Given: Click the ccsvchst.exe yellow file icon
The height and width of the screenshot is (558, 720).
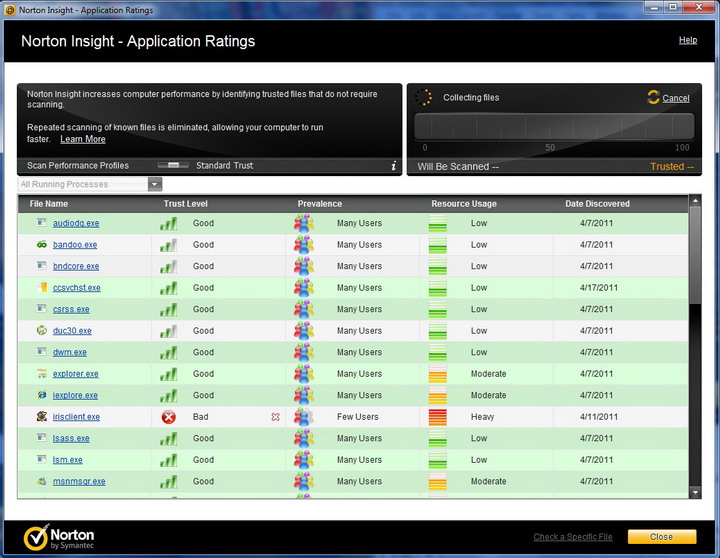Looking at the screenshot, I should [42, 287].
